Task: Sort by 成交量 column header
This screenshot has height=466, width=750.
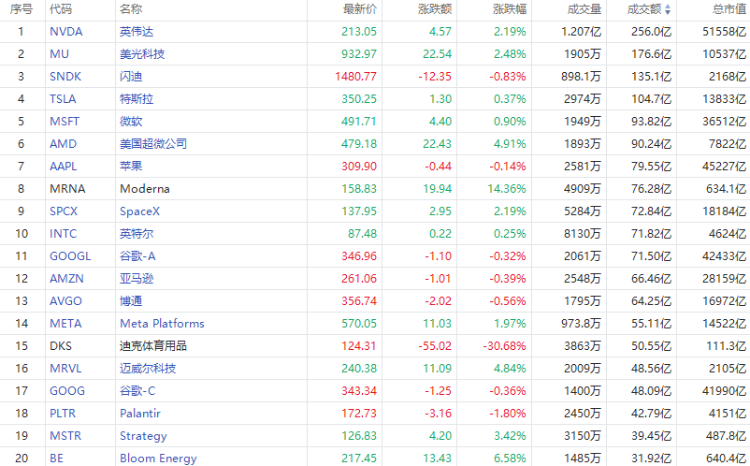Action: pos(585,9)
